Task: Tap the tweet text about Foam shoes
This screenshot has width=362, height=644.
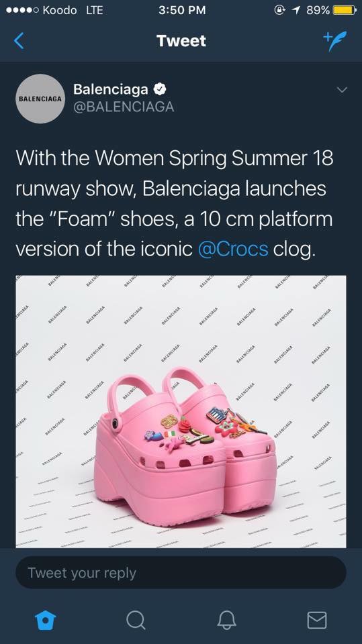Action: pyautogui.click(x=175, y=203)
